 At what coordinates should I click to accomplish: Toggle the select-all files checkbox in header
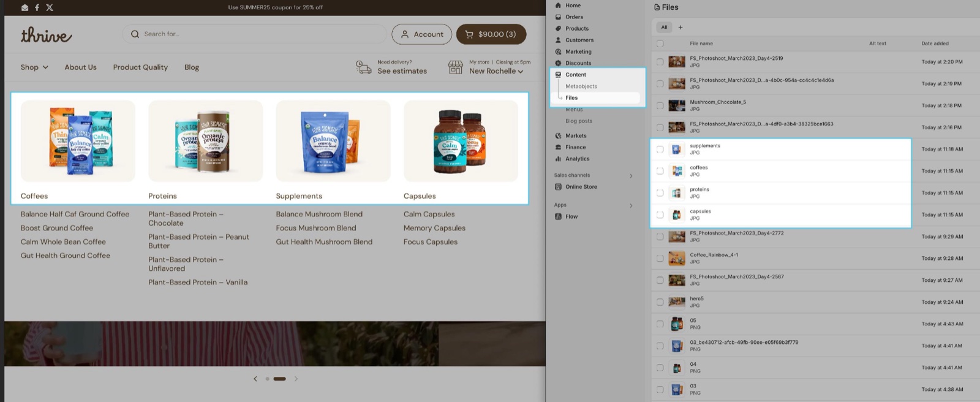[660, 44]
